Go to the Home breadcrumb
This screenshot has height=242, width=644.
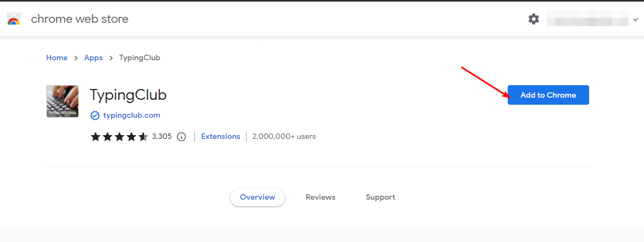(57, 58)
